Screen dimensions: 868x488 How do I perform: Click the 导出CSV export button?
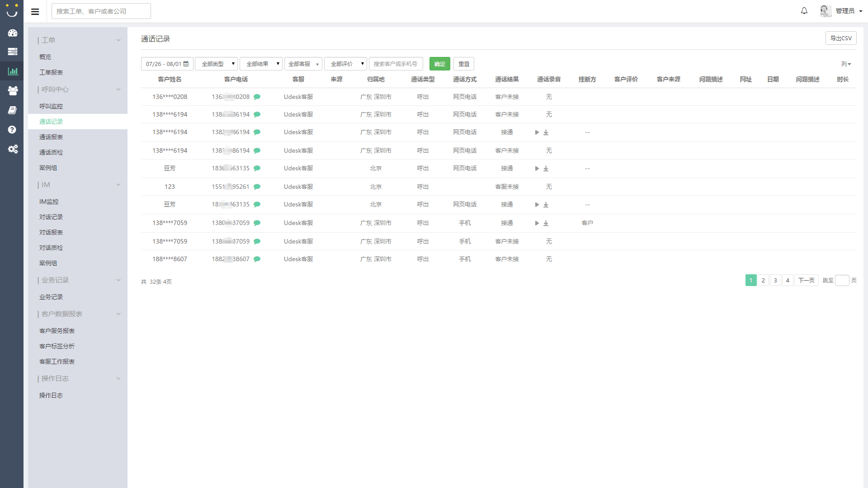click(x=840, y=38)
